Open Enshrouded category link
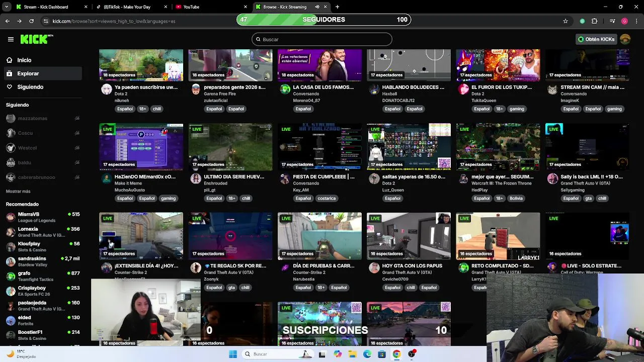This screenshot has height=362, width=644. 215,184
